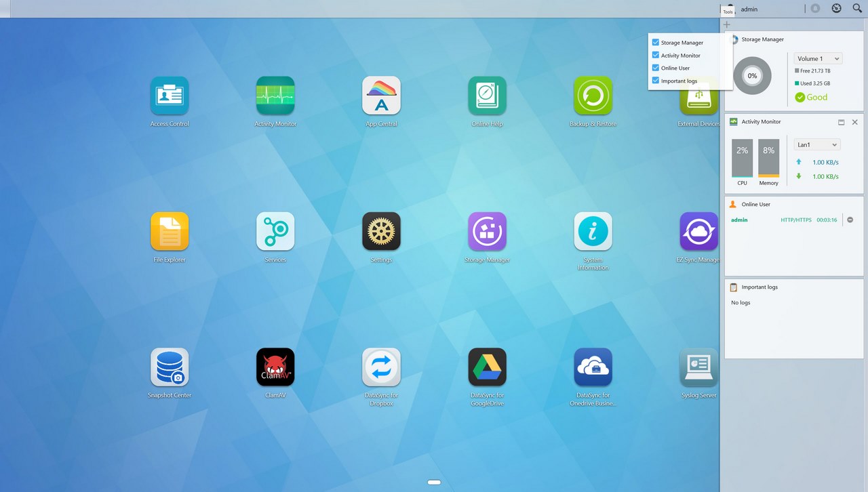Open Syslog Server
This screenshot has width=868, height=492.
698,367
